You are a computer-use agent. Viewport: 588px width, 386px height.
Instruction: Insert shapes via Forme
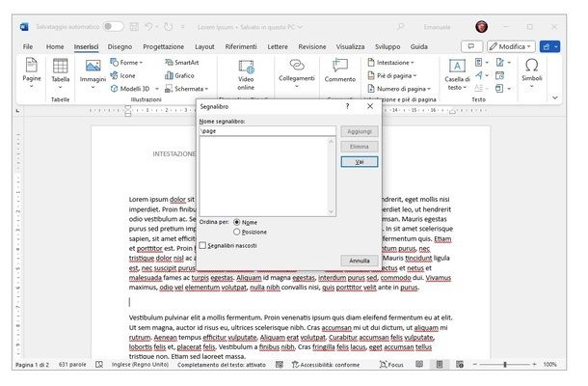click(126, 63)
